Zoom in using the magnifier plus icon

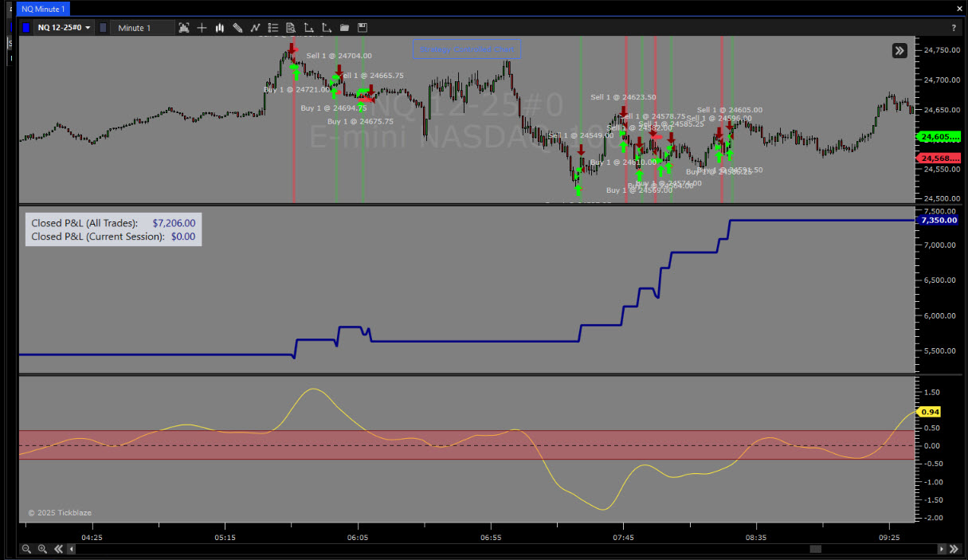coord(42,549)
